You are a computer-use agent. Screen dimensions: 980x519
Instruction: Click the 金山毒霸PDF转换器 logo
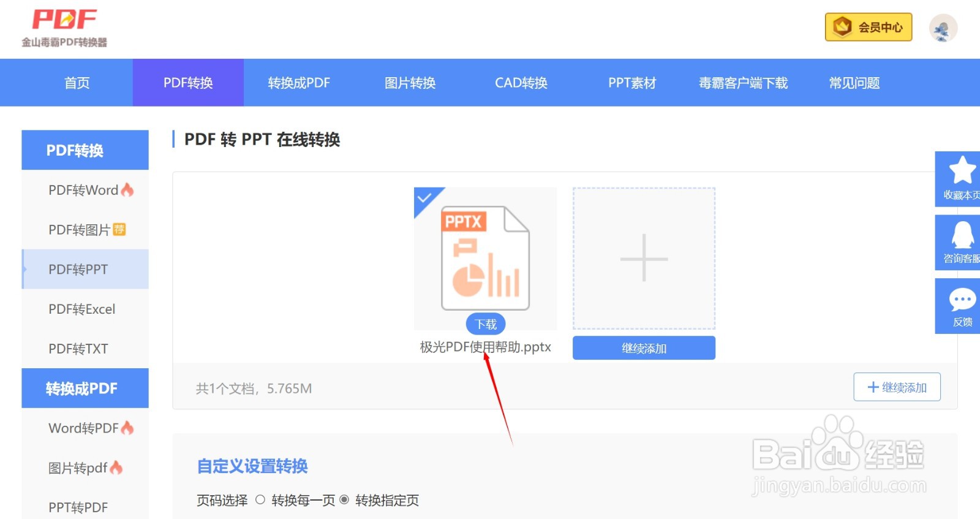click(x=64, y=28)
